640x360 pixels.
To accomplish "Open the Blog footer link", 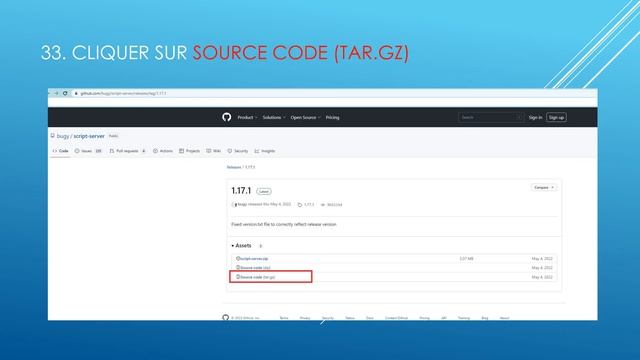I will coord(484,318).
